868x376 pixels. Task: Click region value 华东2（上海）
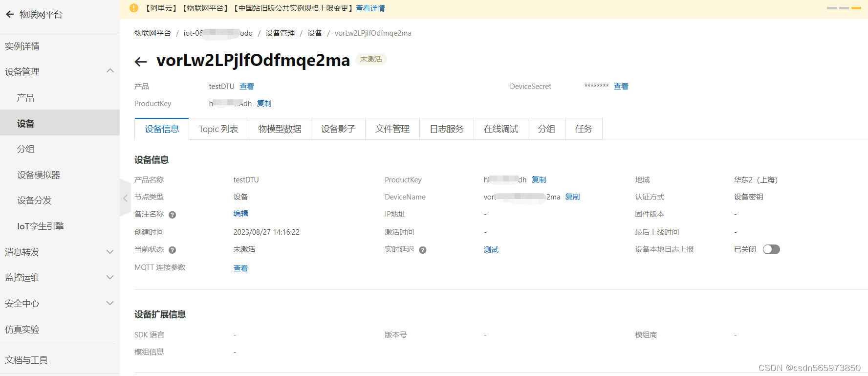(x=756, y=180)
